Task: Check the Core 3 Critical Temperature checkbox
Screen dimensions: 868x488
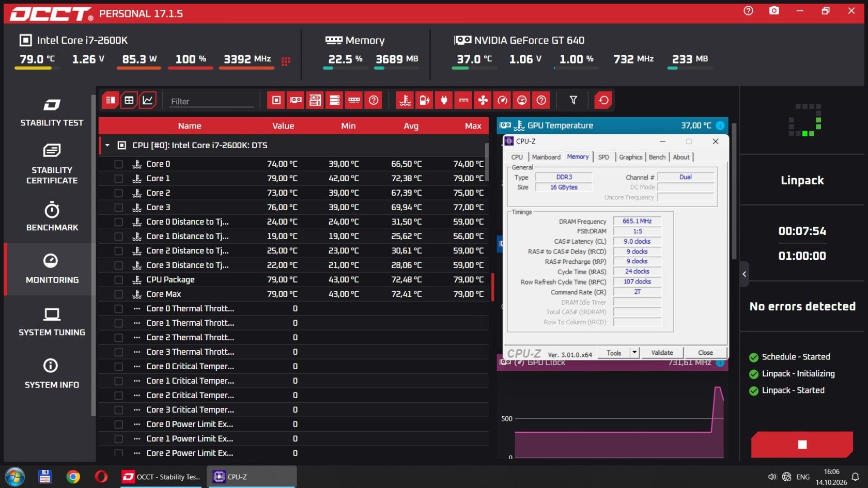Action: coord(119,410)
